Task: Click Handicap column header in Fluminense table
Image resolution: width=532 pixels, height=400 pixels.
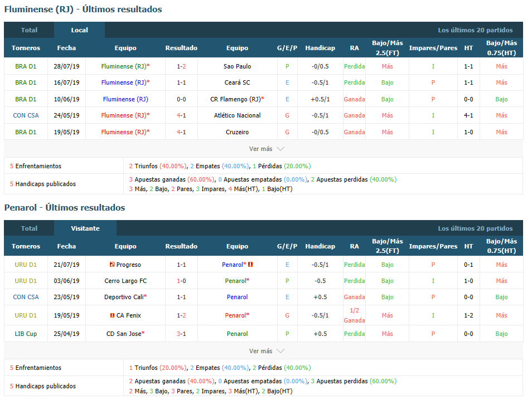Action: pos(320,48)
